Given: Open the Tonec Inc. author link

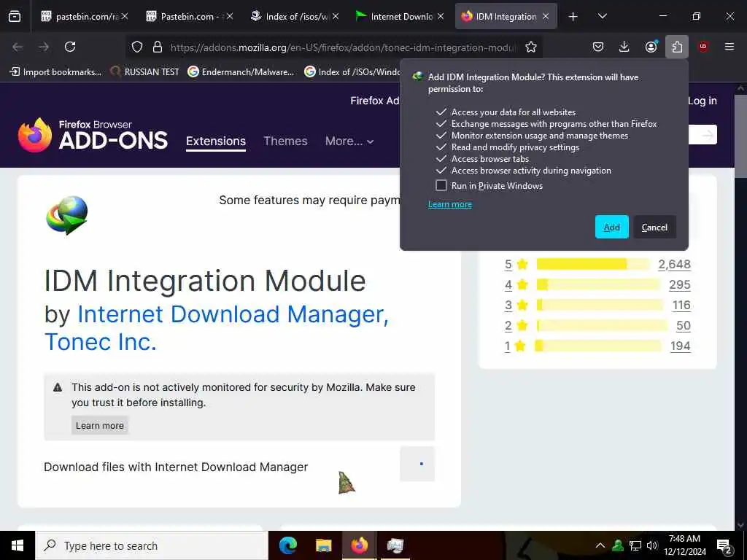Looking at the screenshot, I should pos(101,342).
